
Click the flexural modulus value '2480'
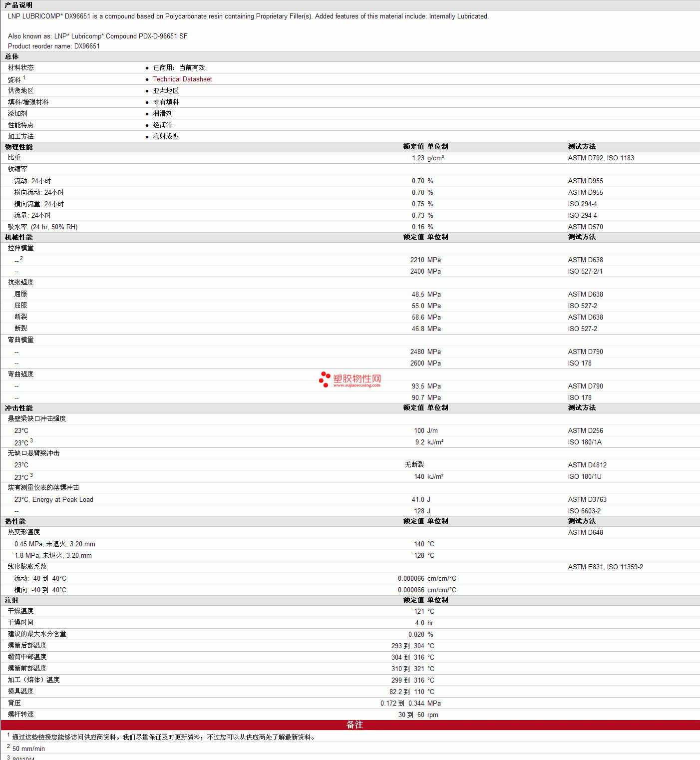tap(417, 352)
